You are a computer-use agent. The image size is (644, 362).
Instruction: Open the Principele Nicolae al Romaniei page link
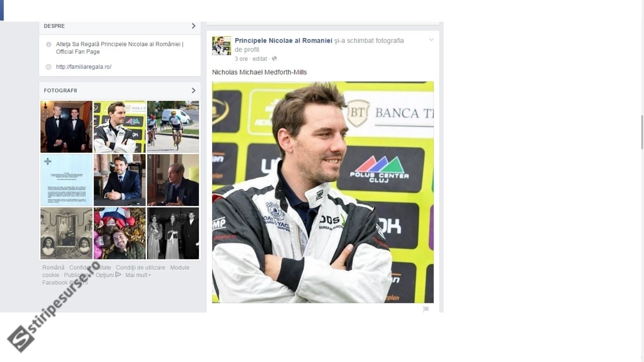283,41
